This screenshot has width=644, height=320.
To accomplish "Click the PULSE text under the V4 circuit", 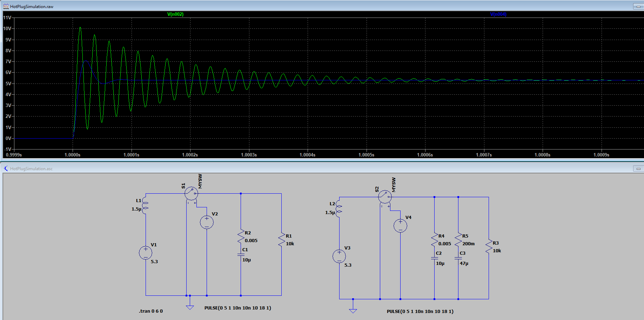I will tap(420, 311).
